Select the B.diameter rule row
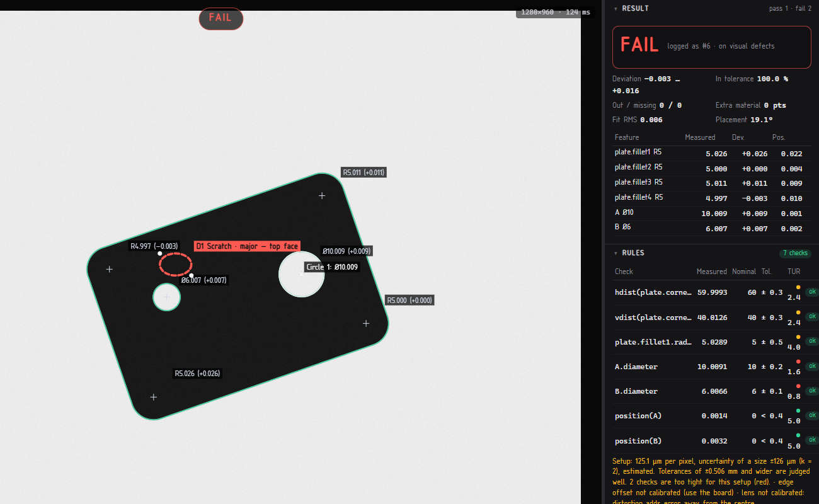 coord(716,391)
